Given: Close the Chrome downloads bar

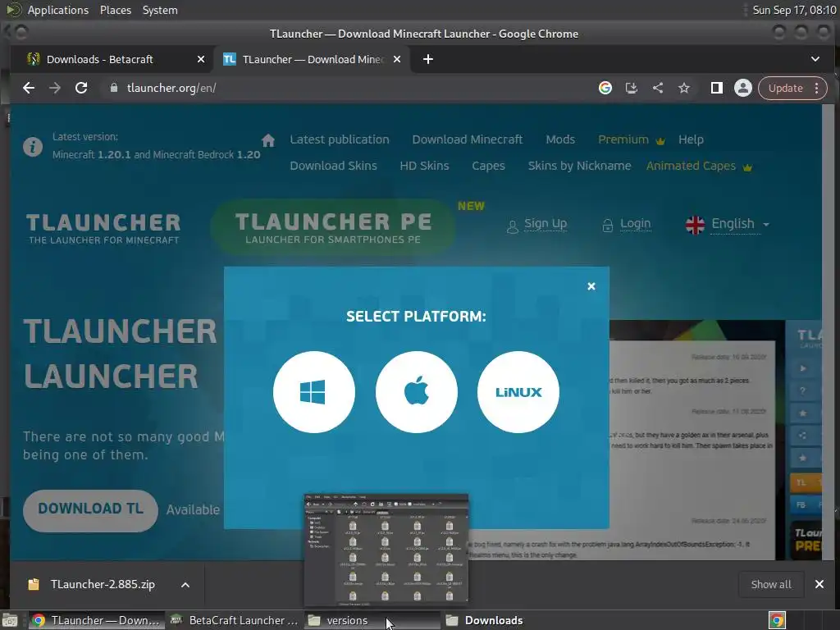Looking at the screenshot, I should coord(819,585).
